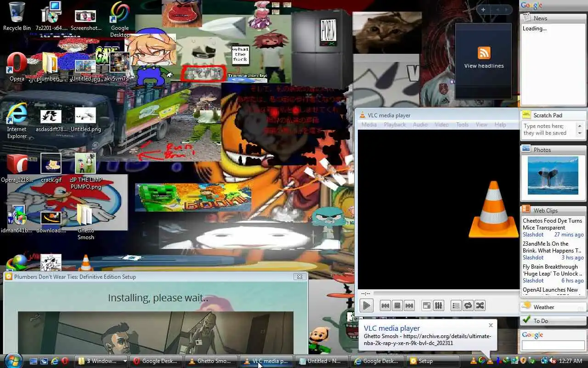Select the download image desktop icon

coord(51,222)
